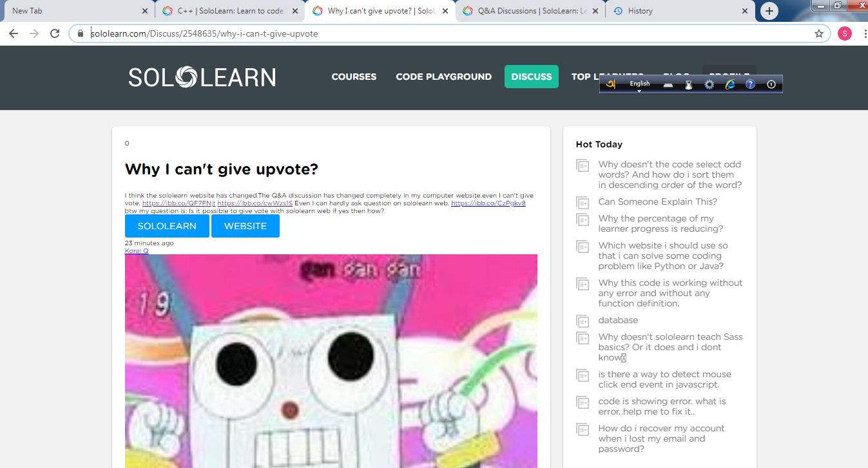Click the Internet Explorer icon on floating toolbar

click(730, 84)
